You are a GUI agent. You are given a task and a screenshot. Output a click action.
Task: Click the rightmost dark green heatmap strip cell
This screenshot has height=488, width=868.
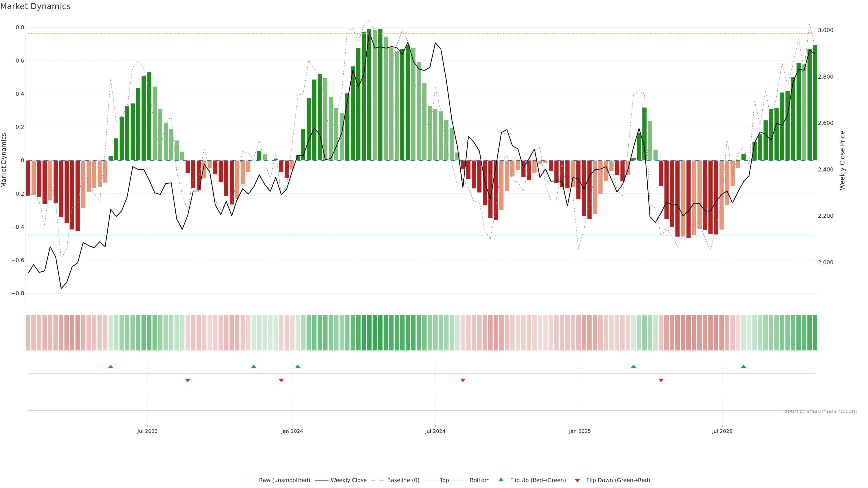pyautogui.click(x=815, y=333)
